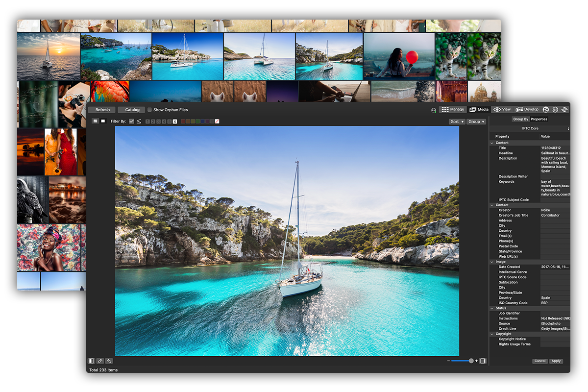The height and width of the screenshot is (392, 588).
Task: Open the 365 mode icon
Action: point(555,109)
